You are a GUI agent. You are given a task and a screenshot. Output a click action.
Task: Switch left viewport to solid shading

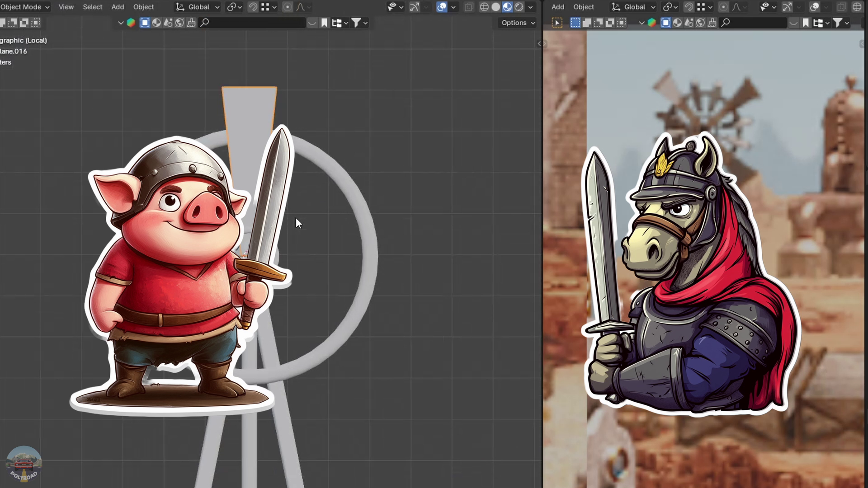coord(496,7)
